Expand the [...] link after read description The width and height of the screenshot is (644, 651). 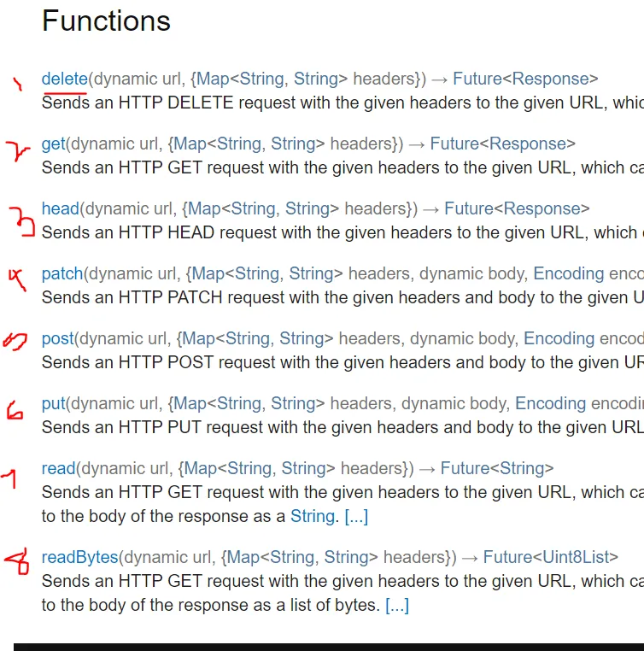pos(356,517)
